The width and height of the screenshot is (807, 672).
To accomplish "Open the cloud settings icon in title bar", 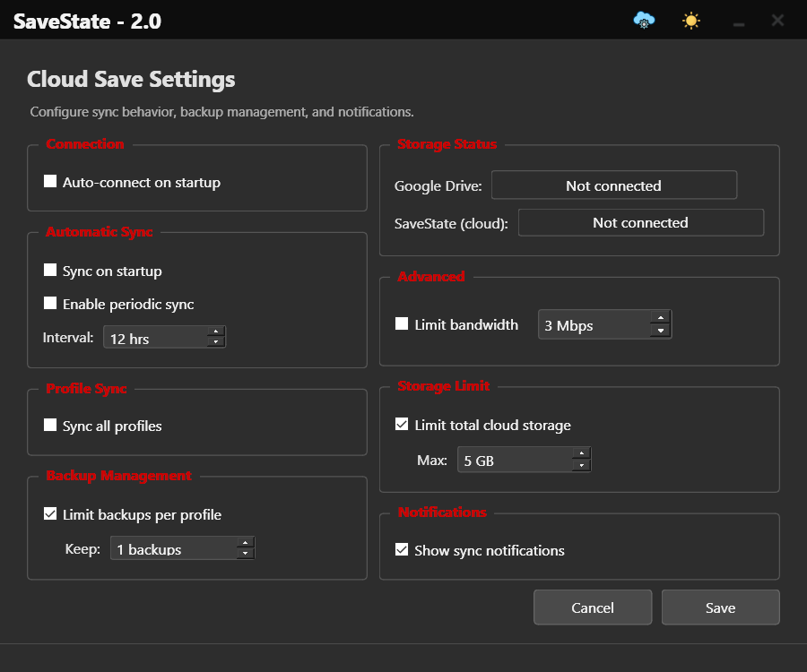I will (644, 21).
